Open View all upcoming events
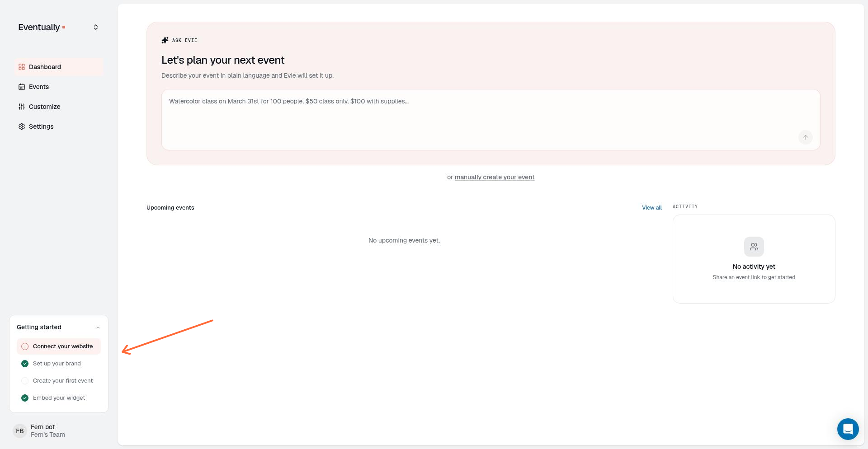The height and width of the screenshot is (449, 868). click(652, 208)
